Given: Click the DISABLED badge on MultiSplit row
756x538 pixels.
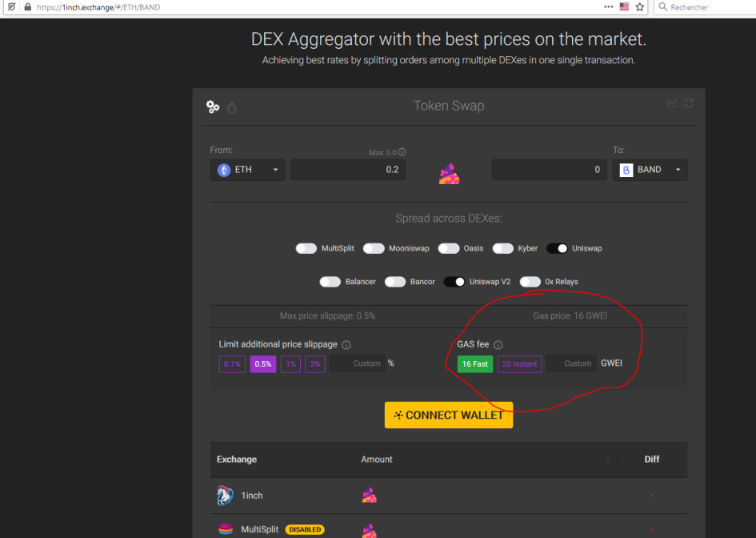Looking at the screenshot, I should pyautogui.click(x=305, y=529).
